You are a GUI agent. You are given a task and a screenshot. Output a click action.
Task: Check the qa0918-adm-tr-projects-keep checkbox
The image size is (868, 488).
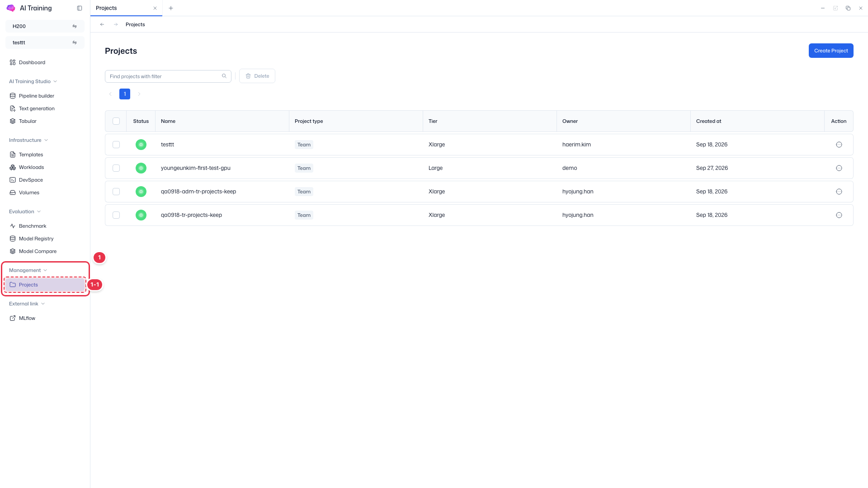click(x=116, y=192)
